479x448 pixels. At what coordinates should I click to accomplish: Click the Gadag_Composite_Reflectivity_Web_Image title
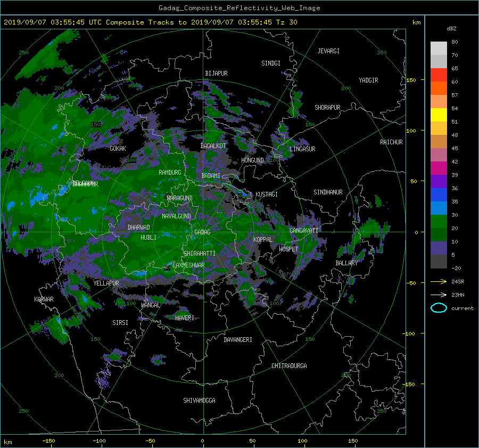[239, 8]
